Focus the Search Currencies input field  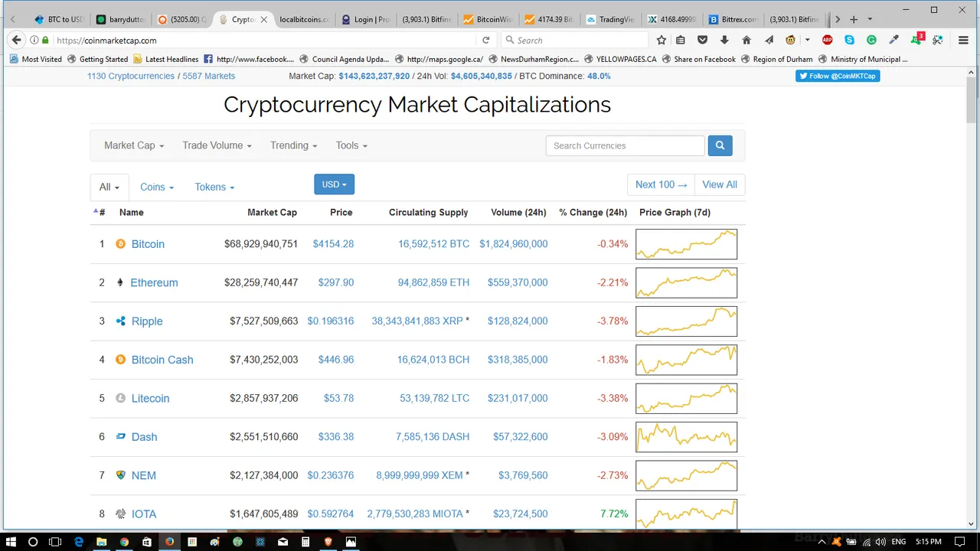pos(625,145)
